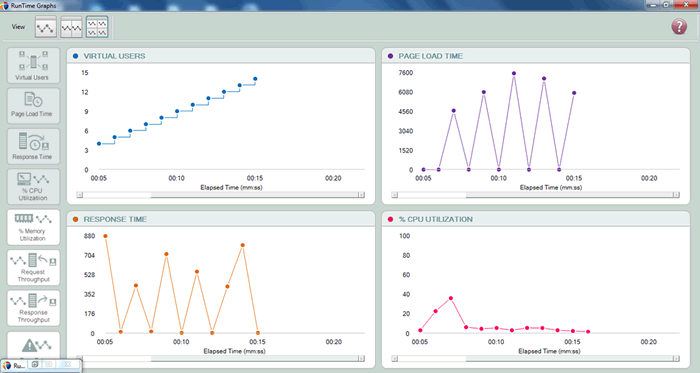Viewport: 700px width, 373px height.
Task: Open Response Throughput graph
Action: (x=33, y=308)
